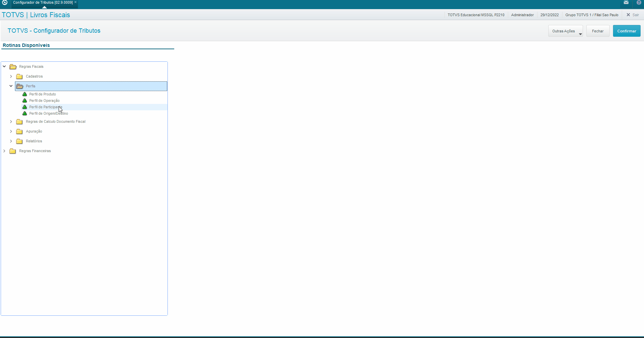Click the Rotinas Disponíveis heading
Viewport: 644px width, 338px height.
[26, 45]
